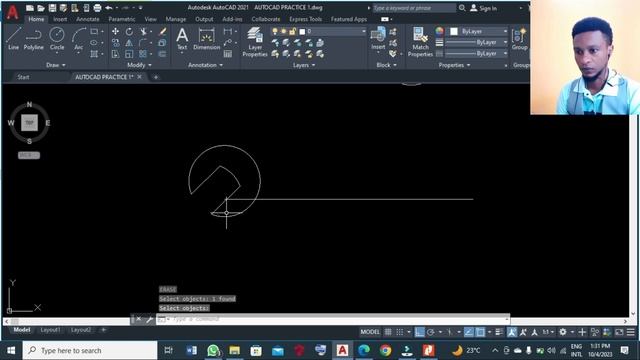Open Layer Properties manager
640x360 pixels.
255,42
